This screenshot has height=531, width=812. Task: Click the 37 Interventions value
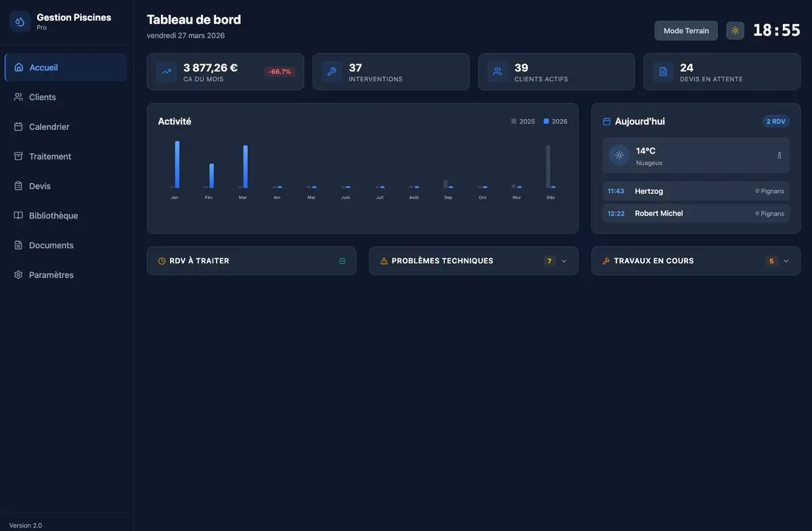pyautogui.click(x=355, y=68)
